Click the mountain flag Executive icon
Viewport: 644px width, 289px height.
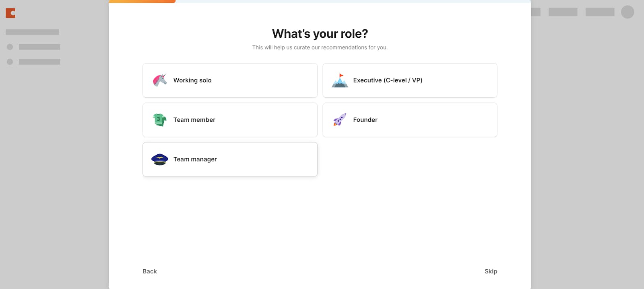pos(340,80)
